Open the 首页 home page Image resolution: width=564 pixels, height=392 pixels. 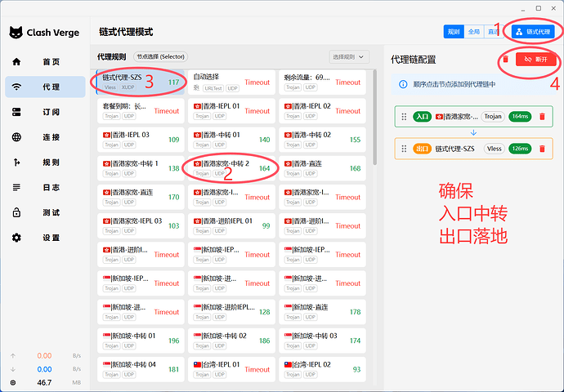click(x=45, y=62)
